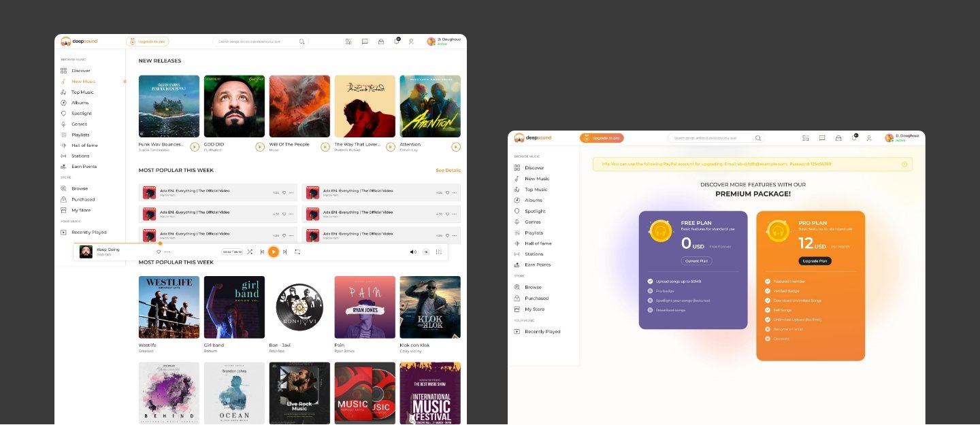Screen dimensions: 980x425
Task: Click Upgrade to pro in the premium plans window
Action: [x=602, y=138]
